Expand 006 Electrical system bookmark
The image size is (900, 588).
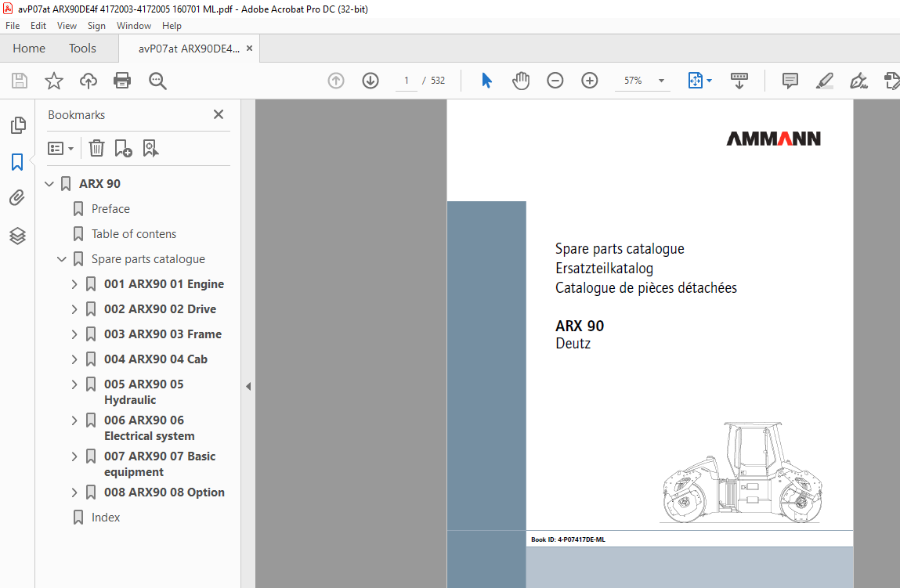[x=74, y=420]
